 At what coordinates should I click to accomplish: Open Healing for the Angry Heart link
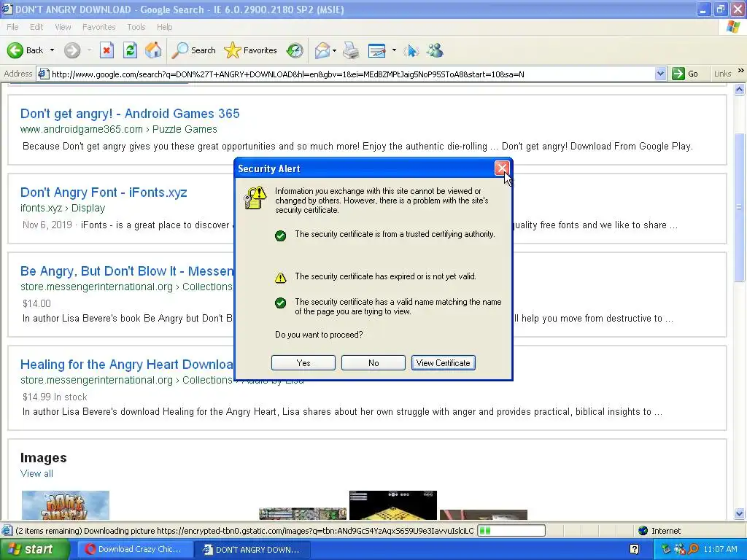coord(127,365)
